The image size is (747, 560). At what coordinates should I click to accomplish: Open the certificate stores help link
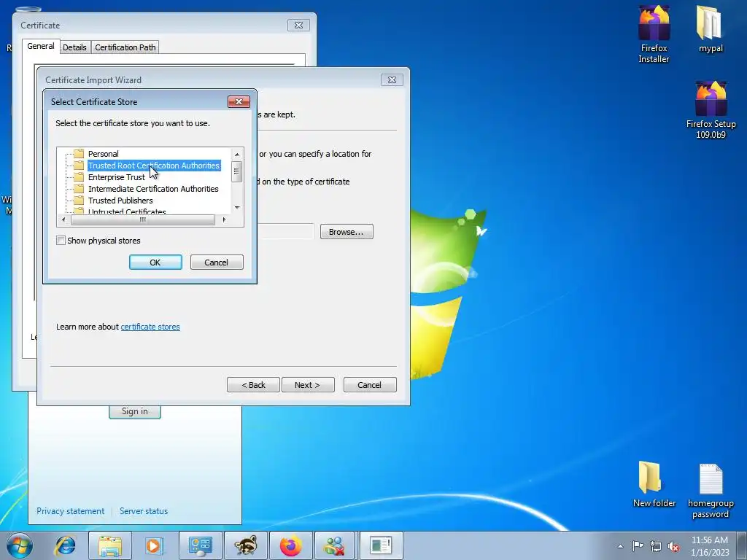(150, 327)
